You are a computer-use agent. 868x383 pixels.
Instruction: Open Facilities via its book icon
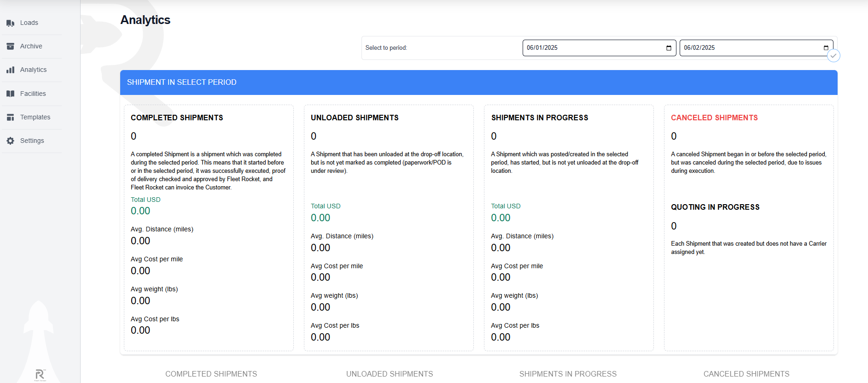[10, 94]
